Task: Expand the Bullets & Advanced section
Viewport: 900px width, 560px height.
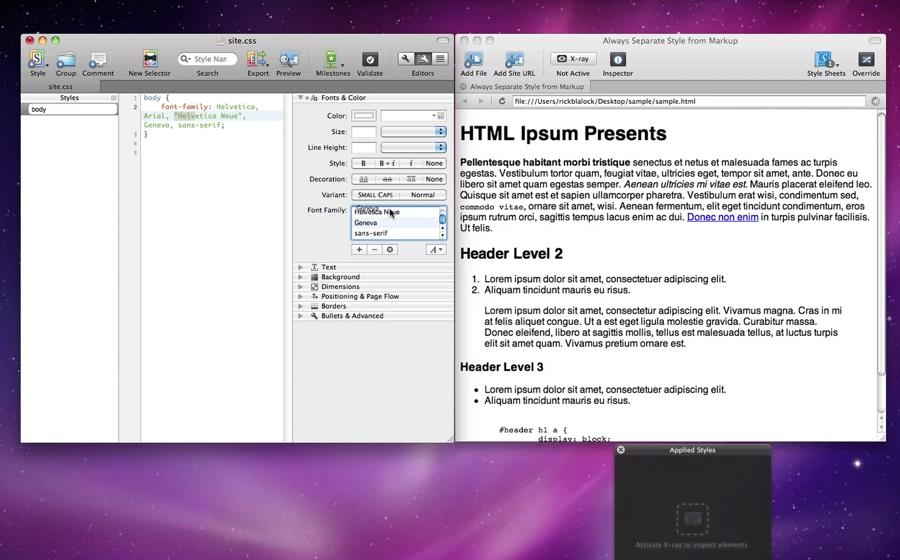Action: click(x=300, y=316)
